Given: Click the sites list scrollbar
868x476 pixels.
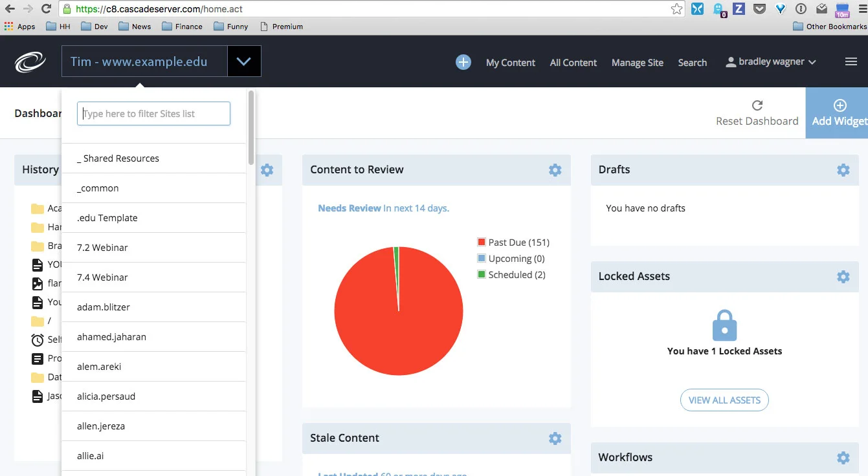Looking at the screenshot, I should tap(250, 127).
